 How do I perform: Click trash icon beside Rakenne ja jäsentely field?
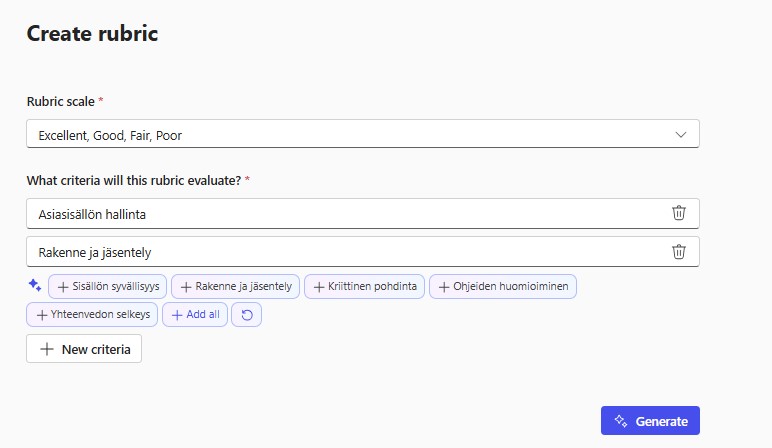[x=678, y=252]
